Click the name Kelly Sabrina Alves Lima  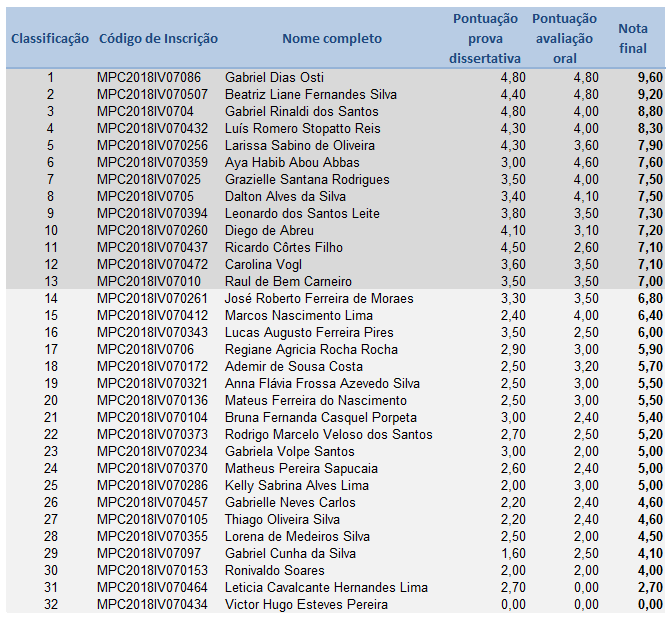[x=297, y=485]
